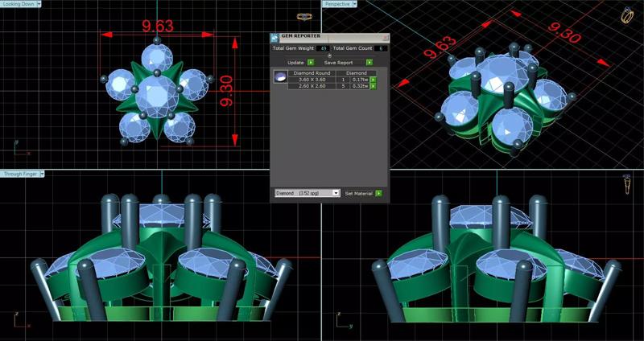Click the 9.30 dimension in the Looking Down view
644x341 pixels.
tap(226, 91)
